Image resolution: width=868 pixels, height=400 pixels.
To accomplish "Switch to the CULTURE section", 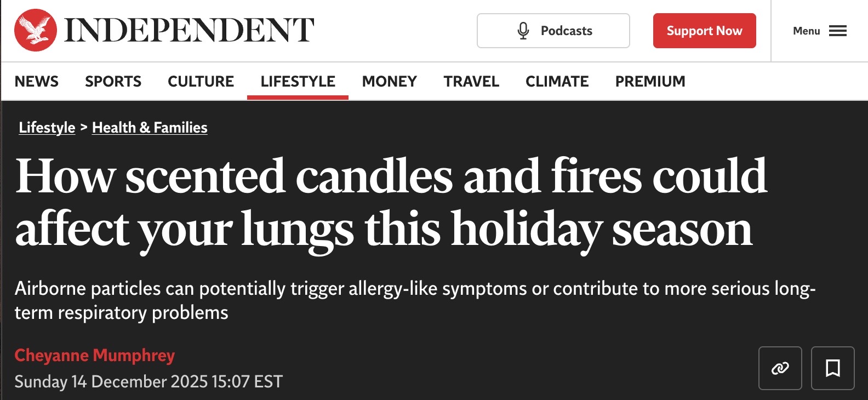I will (x=201, y=81).
